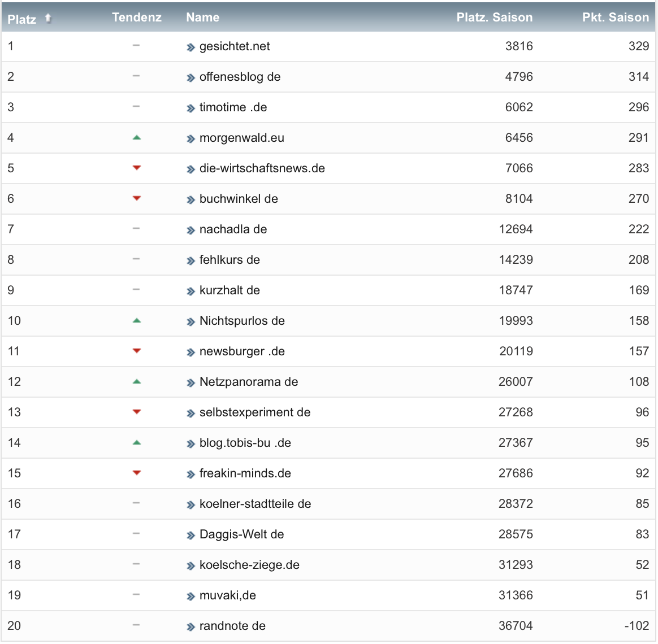Sort by the Tendenz column header
This screenshot has height=644, width=658.
(137, 17)
